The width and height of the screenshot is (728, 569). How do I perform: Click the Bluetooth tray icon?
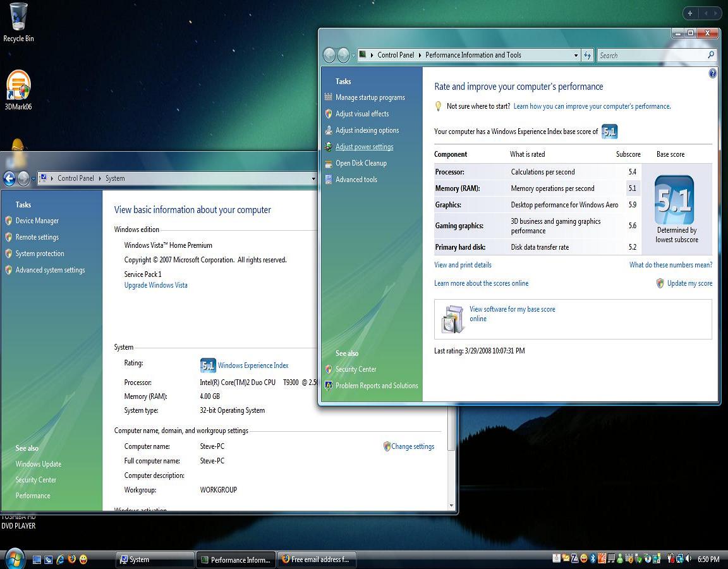[x=593, y=559]
